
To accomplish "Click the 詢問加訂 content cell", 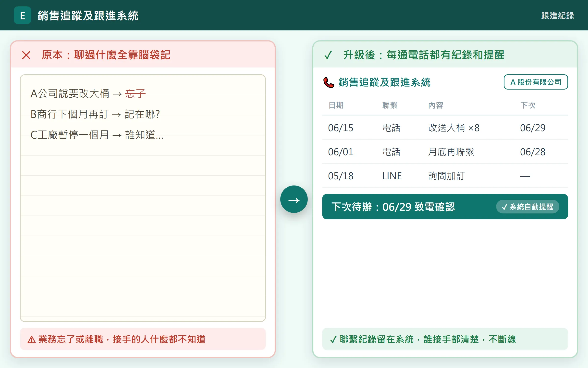I will [x=446, y=176].
